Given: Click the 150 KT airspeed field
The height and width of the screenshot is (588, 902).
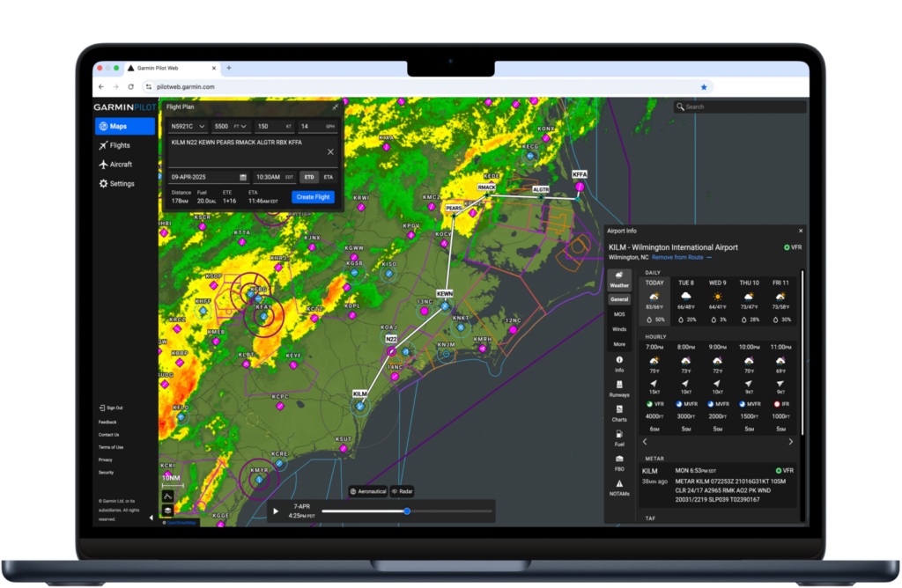Looking at the screenshot, I should click(275, 127).
